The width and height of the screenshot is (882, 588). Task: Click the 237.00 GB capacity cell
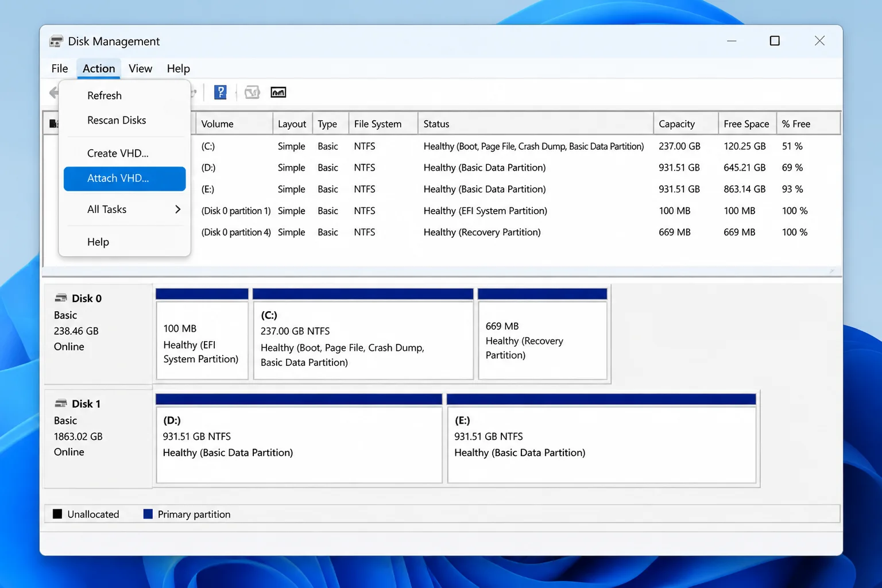tap(679, 146)
